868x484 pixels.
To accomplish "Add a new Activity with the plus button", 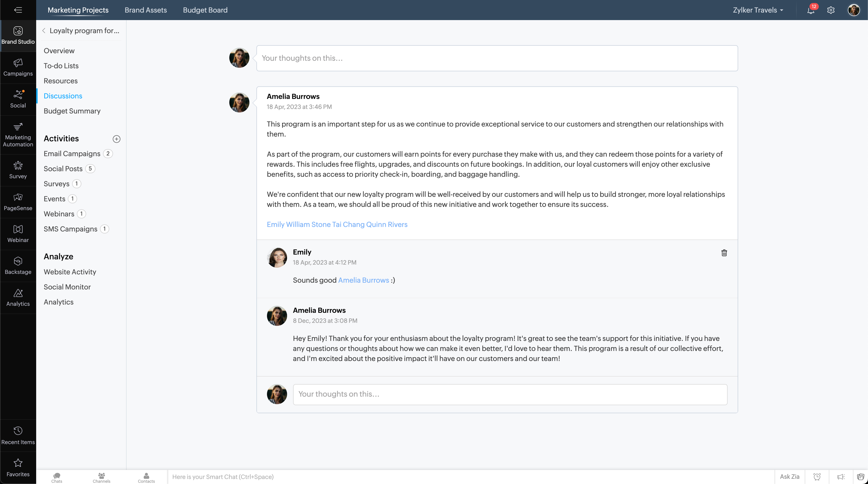I will click(116, 139).
